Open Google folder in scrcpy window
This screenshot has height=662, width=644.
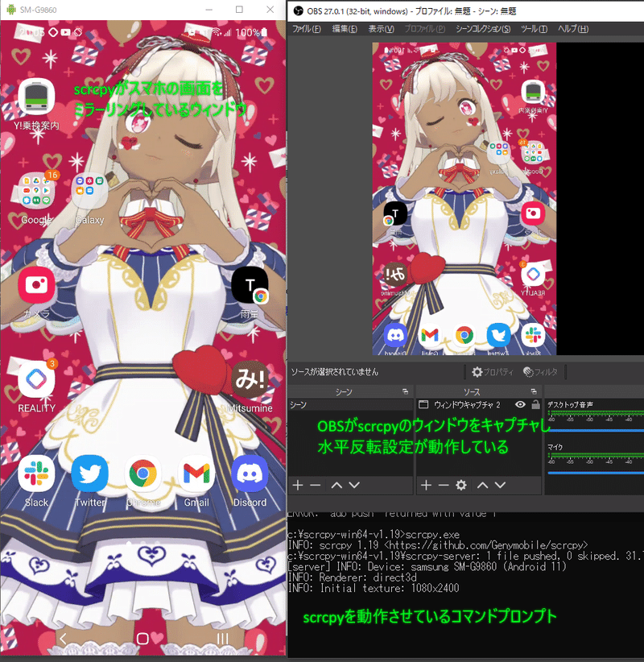[x=36, y=191]
